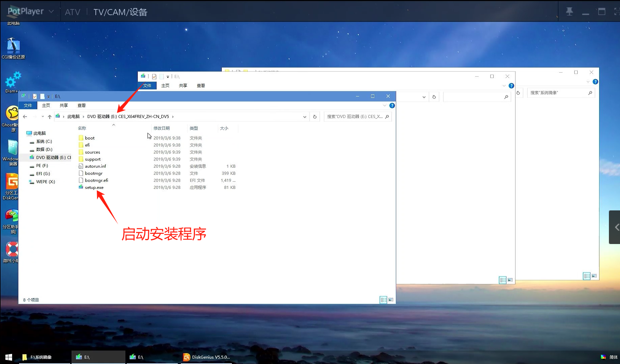
Task: Open the CGI备份还原 desktop icon
Action: tap(13, 48)
